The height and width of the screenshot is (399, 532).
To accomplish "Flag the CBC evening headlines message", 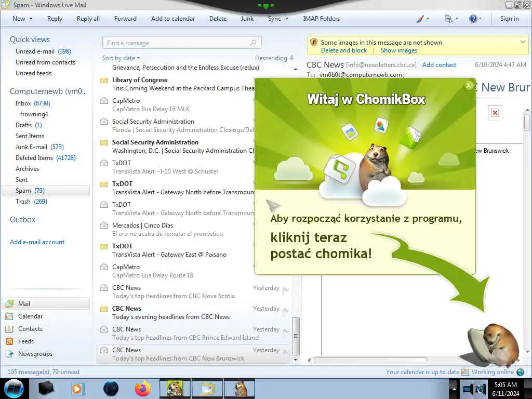I will (x=285, y=310).
